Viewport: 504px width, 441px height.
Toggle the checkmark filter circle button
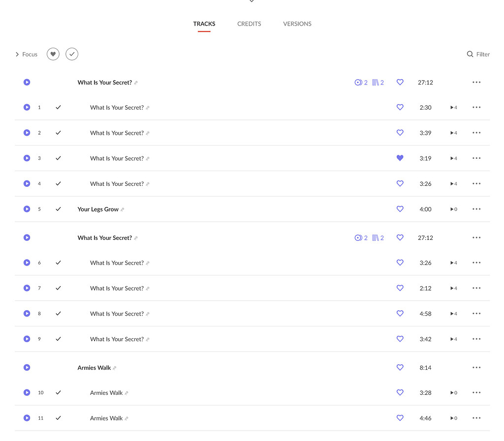point(72,54)
